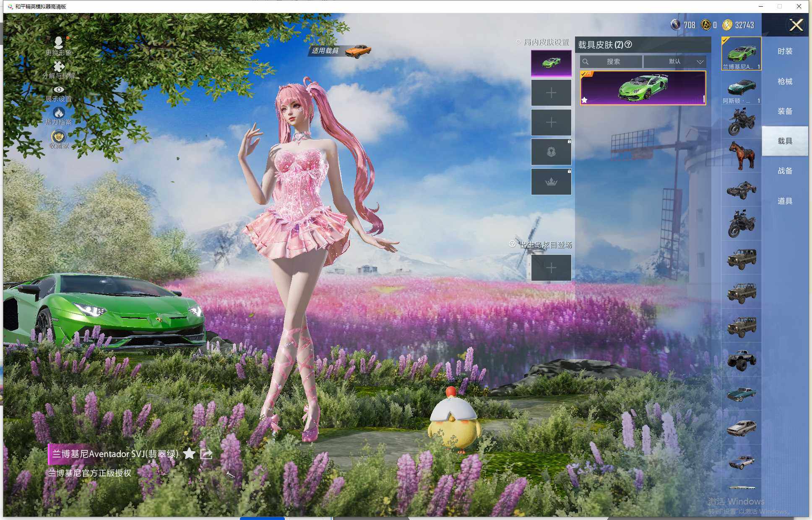Click the help icon next to 载具皮肤
Viewport: 812px width, 520px height.
628,44
